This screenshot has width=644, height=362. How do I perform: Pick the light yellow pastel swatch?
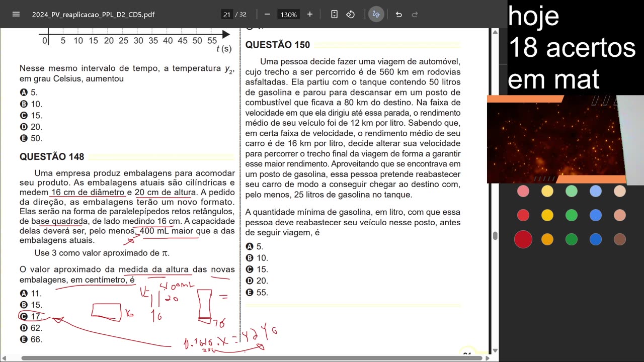547,191
